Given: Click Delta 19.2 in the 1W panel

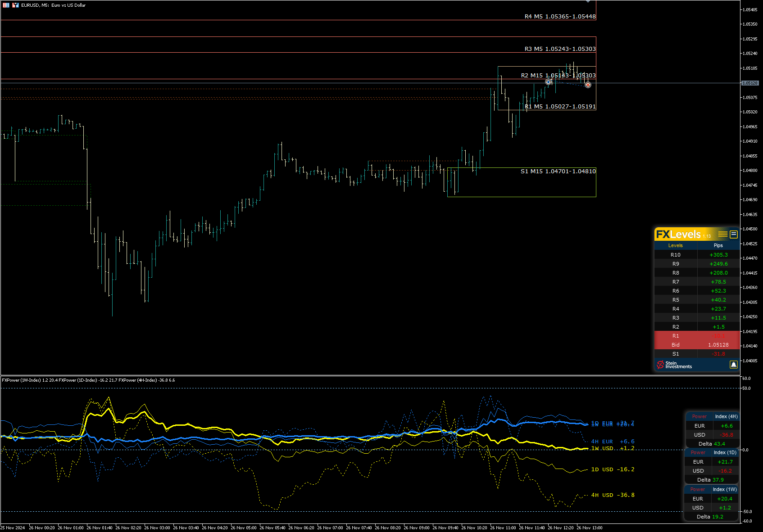Looking at the screenshot, I should (x=710, y=517).
